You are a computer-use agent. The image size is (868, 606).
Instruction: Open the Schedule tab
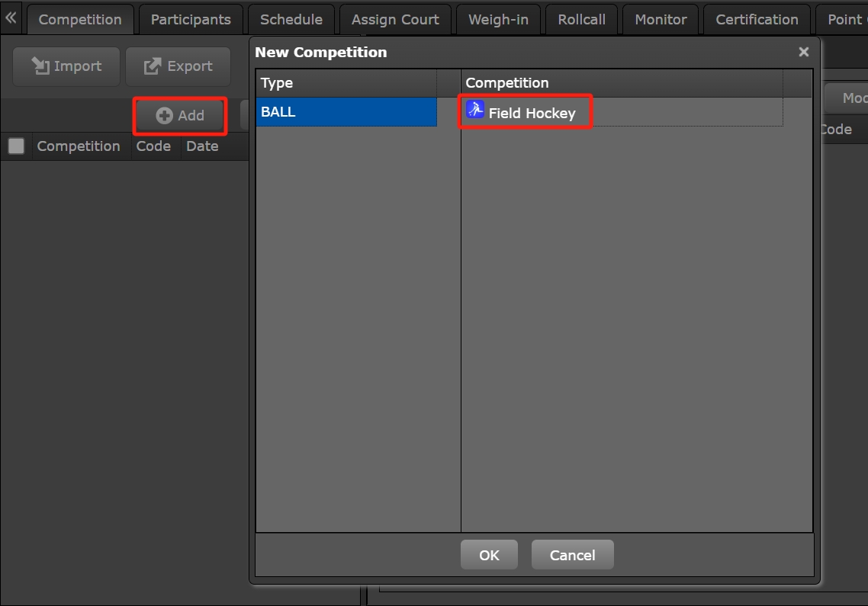291,20
